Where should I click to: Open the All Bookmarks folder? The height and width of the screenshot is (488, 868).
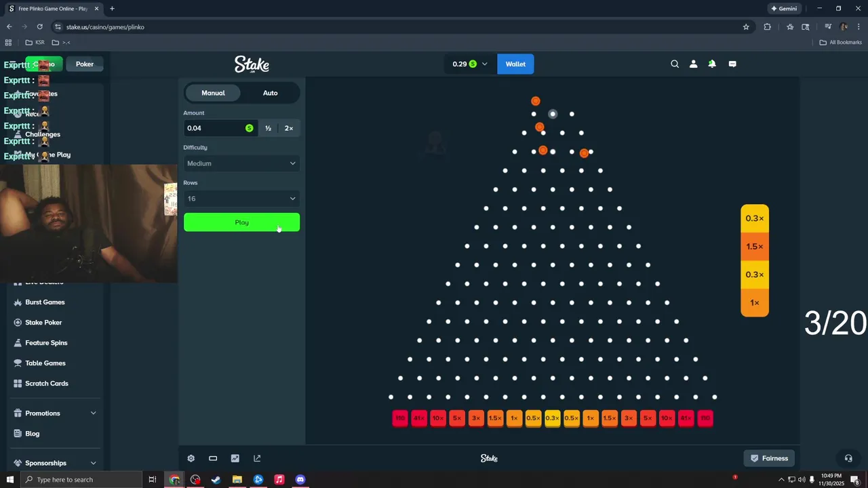click(x=841, y=42)
